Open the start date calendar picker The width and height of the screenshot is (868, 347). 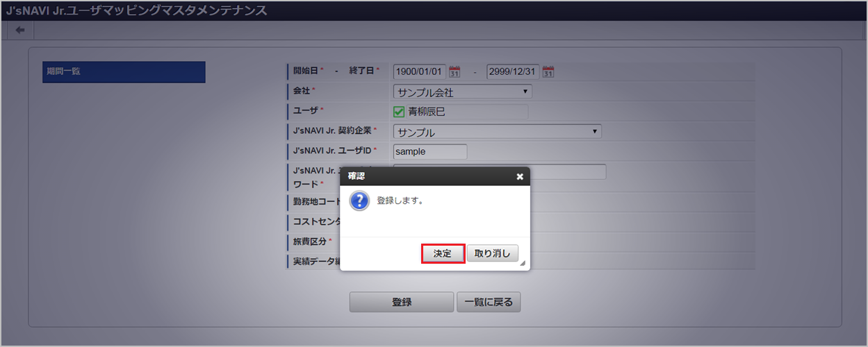pyautogui.click(x=455, y=72)
